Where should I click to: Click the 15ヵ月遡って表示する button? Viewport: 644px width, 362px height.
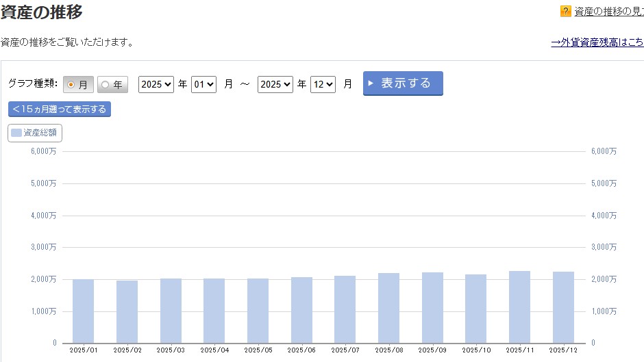[x=60, y=109]
